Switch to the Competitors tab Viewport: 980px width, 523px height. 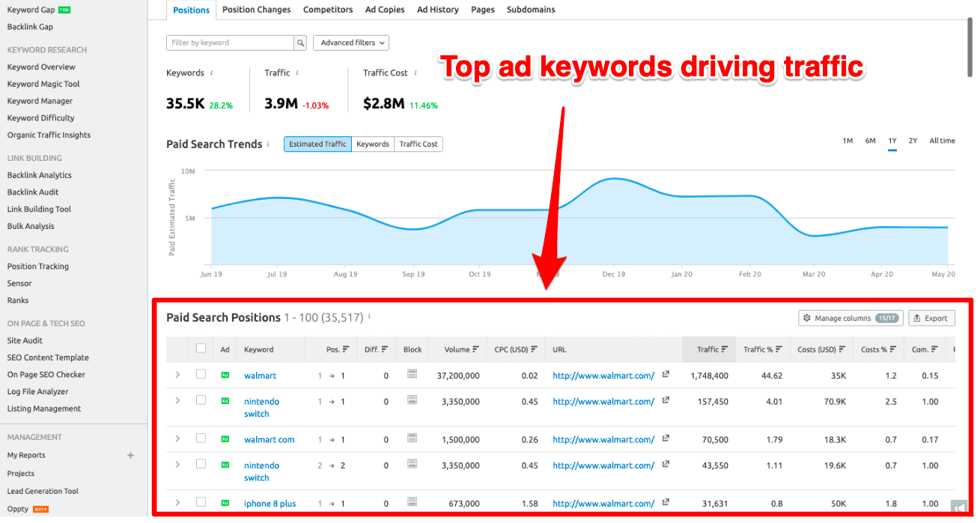(328, 9)
